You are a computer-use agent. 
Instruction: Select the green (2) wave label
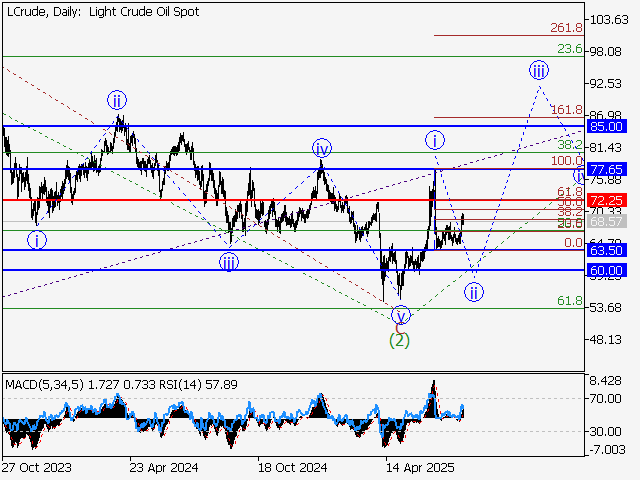(399, 340)
